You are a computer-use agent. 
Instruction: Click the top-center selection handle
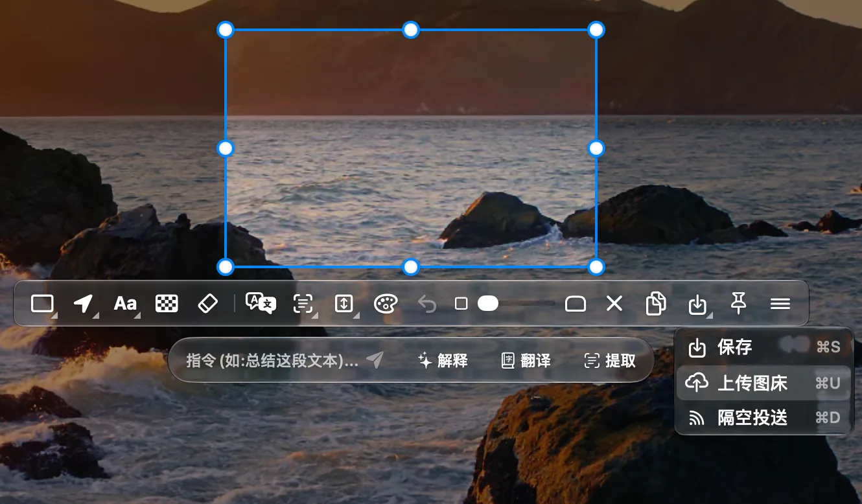(x=411, y=30)
